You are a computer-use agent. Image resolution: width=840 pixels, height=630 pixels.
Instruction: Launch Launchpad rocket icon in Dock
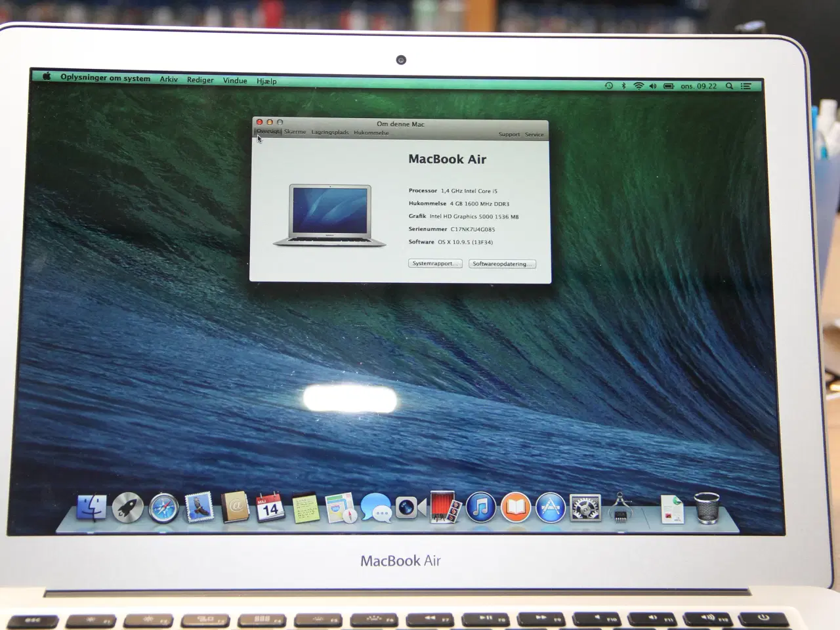point(127,508)
